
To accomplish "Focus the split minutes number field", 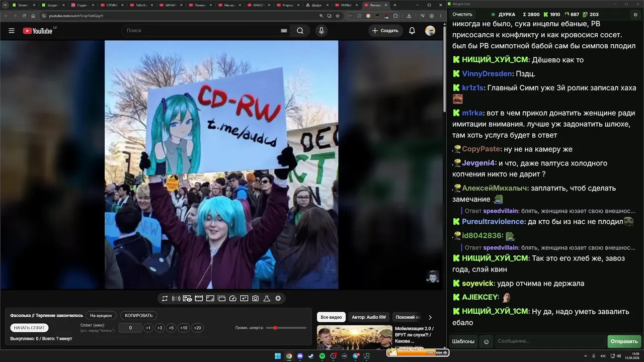I will click(131, 328).
